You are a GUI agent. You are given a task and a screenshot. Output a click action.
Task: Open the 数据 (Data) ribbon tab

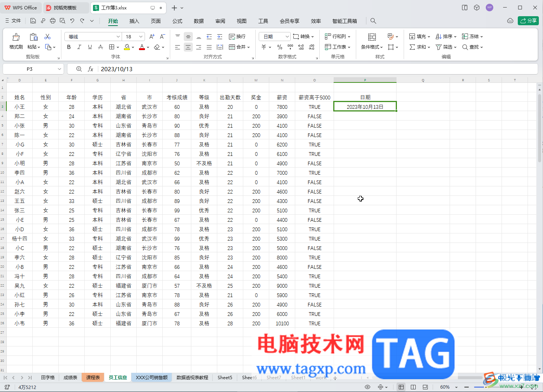pos(199,21)
